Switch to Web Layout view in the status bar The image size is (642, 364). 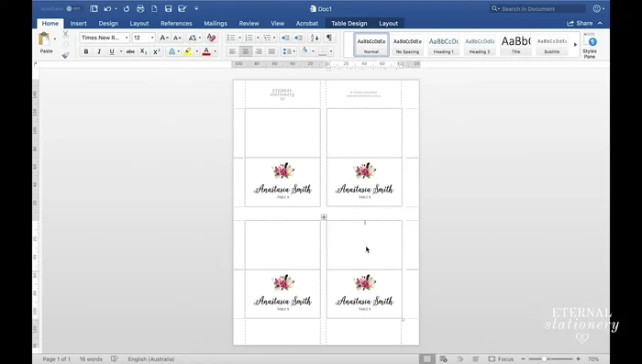click(443, 359)
